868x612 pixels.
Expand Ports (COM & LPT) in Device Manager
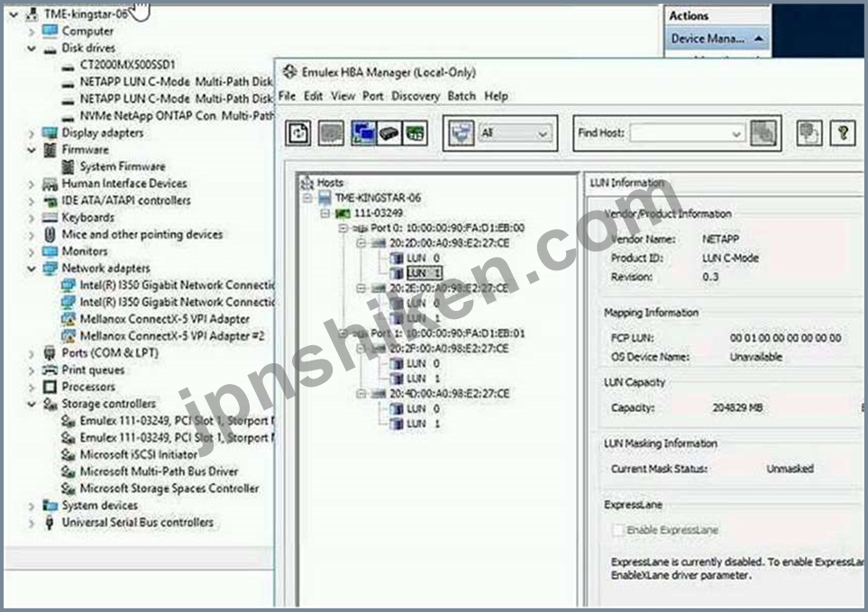[32, 353]
